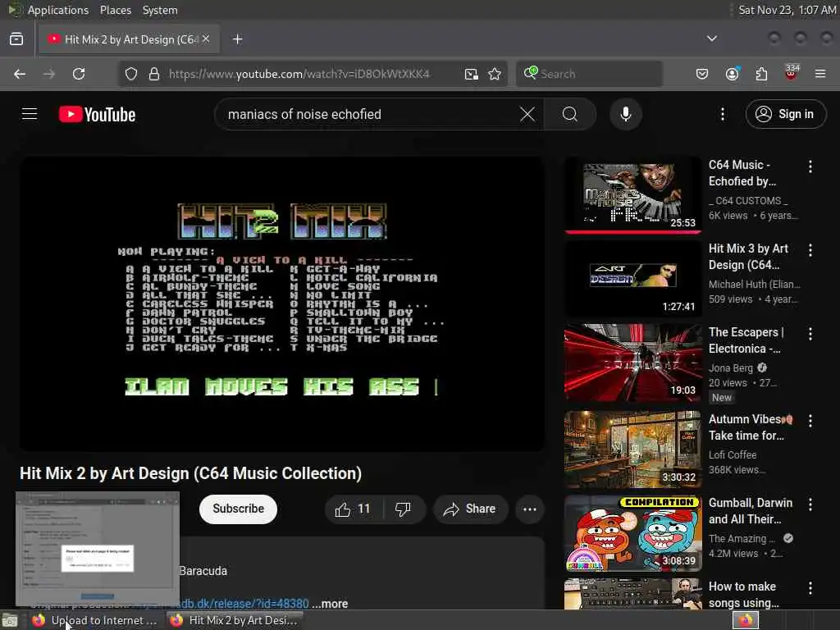The image size is (840, 630).
Task: Go to YouTube home via logo
Action: (x=97, y=115)
